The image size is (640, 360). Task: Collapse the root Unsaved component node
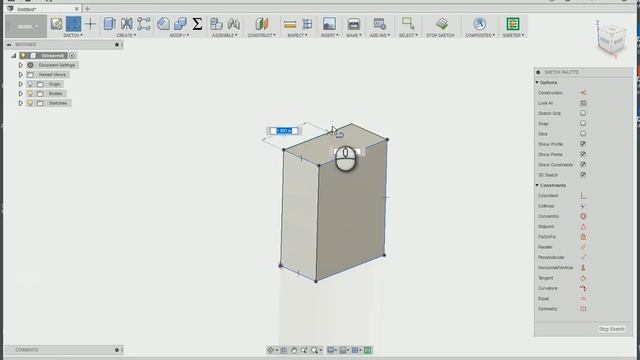[x=13, y=56]
